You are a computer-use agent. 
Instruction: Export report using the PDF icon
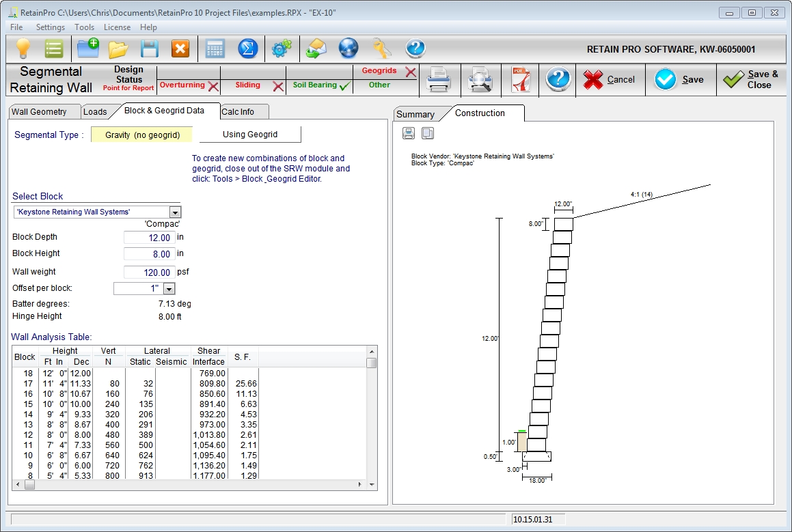tap(521, 80)
